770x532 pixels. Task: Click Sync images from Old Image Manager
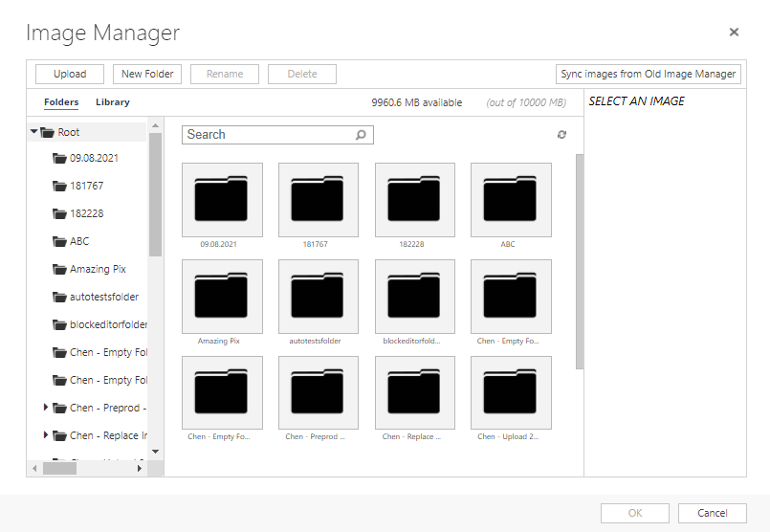[x=649, y=75]
